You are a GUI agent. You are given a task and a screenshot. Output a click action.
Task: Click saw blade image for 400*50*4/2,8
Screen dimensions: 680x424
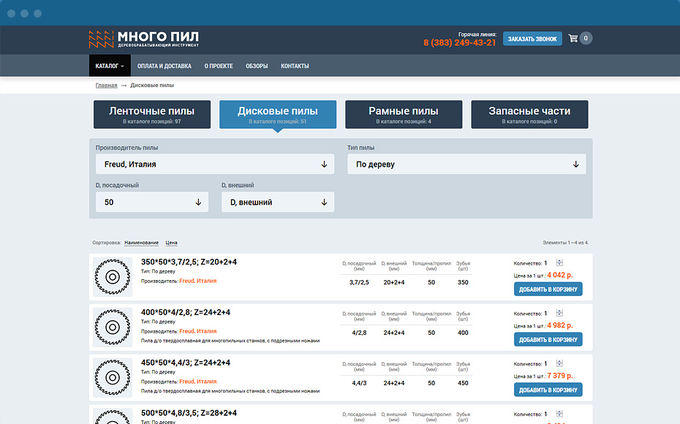[x=112, y=327]
